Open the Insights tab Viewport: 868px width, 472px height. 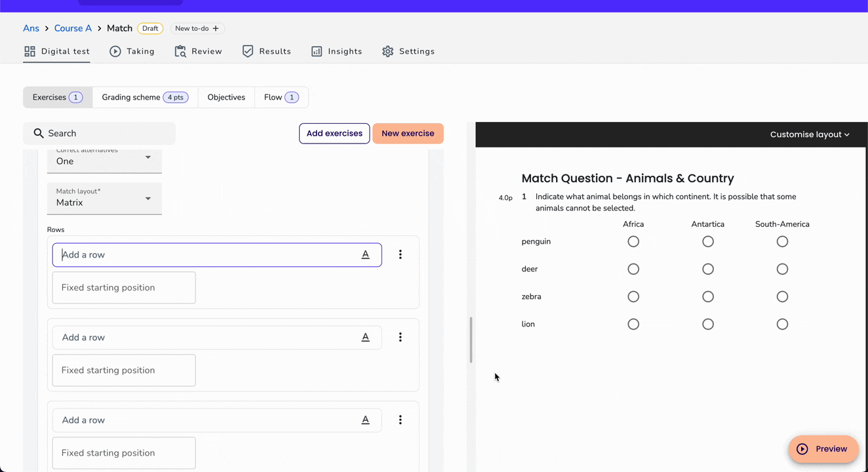337,51
